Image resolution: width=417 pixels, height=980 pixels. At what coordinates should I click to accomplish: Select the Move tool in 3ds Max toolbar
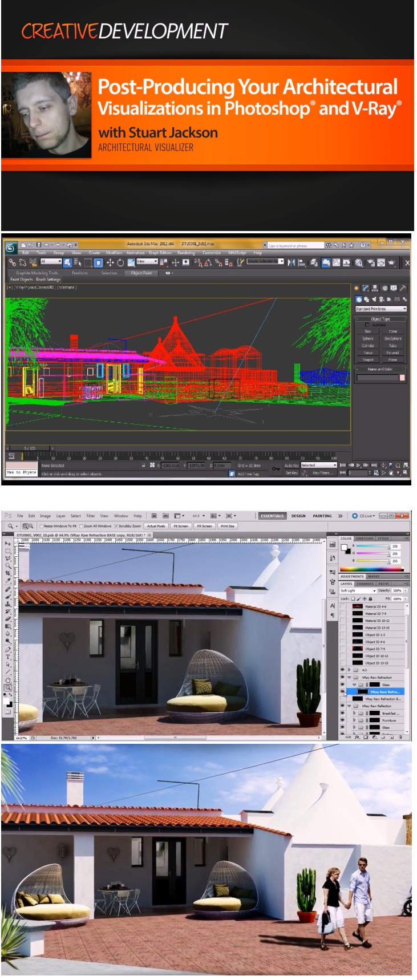tap(110, 262)
